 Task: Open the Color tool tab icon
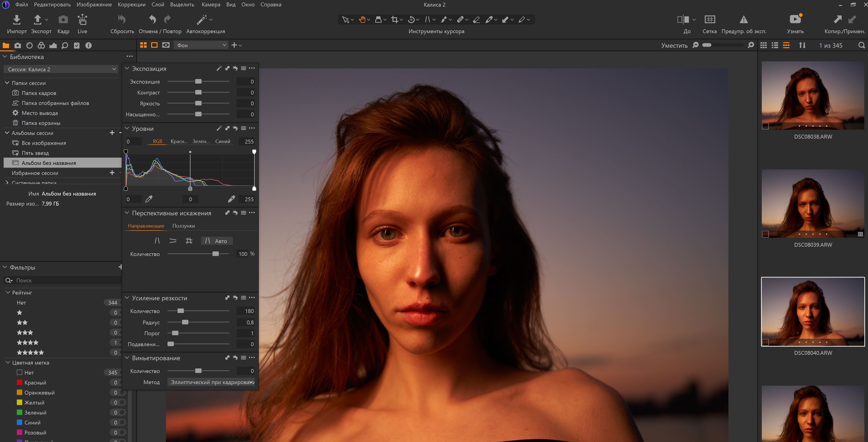[x=42, y=45]
